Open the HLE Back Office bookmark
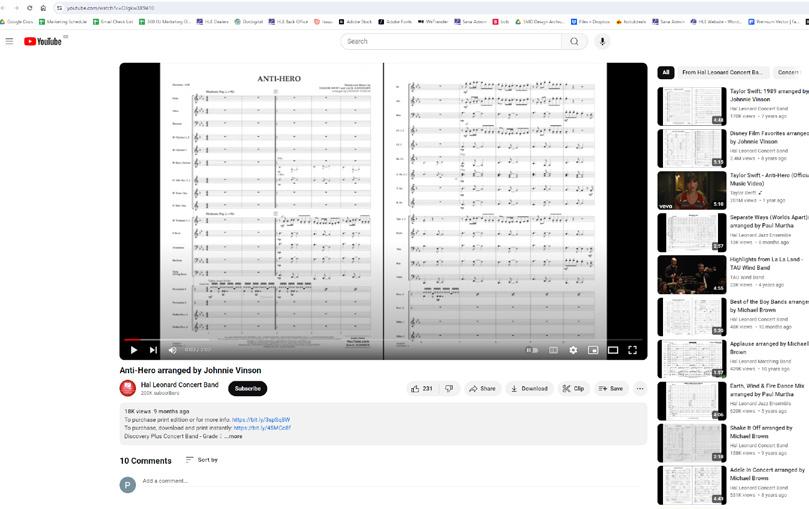The height and width of the screenshot is (509, 809). pyautogui.click(x=288, y=22)
